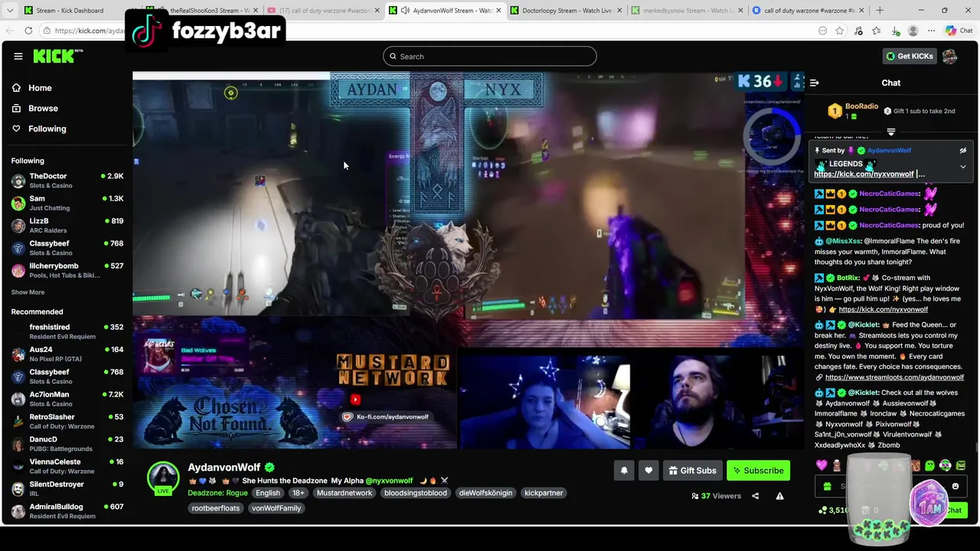This screenshot has height=551, width=980.
Task: Open RetroSlasher recommended channel
Action: click(x=67, y=422)
